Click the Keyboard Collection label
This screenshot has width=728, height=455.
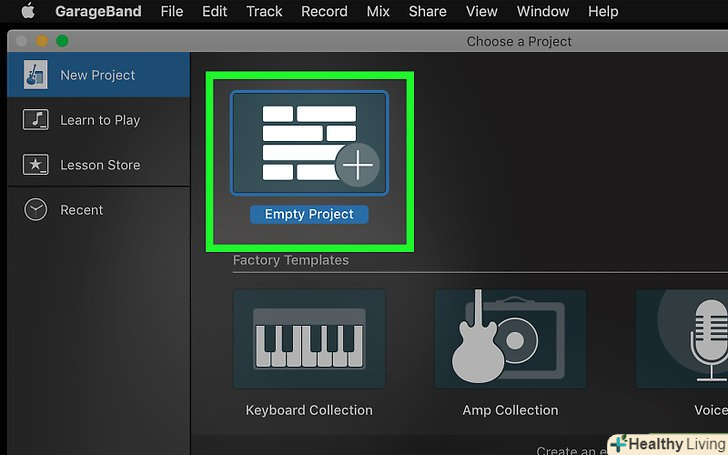coord(309,410)
